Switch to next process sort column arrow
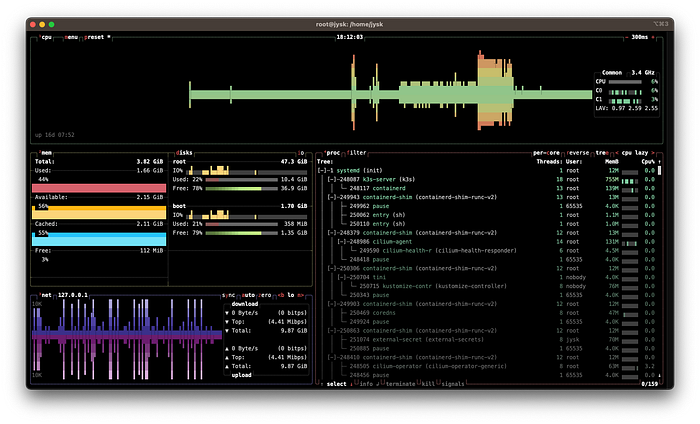 pos(653,153)
